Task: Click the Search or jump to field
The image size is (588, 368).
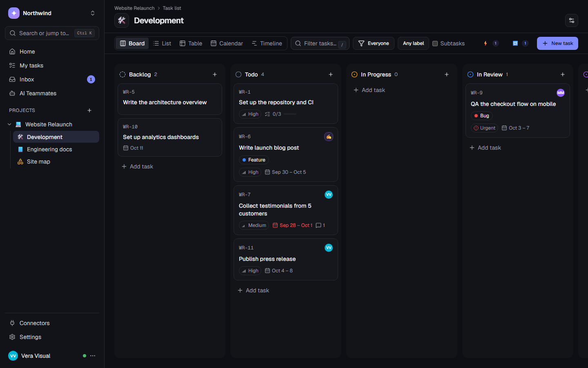Action: [52, 33]
